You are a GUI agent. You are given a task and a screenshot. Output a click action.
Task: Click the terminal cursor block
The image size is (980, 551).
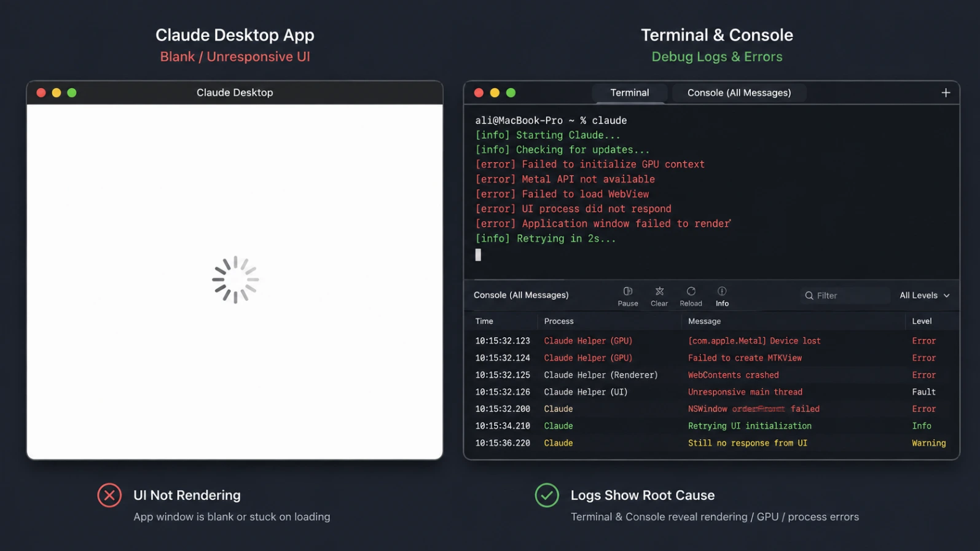[478, 255]
